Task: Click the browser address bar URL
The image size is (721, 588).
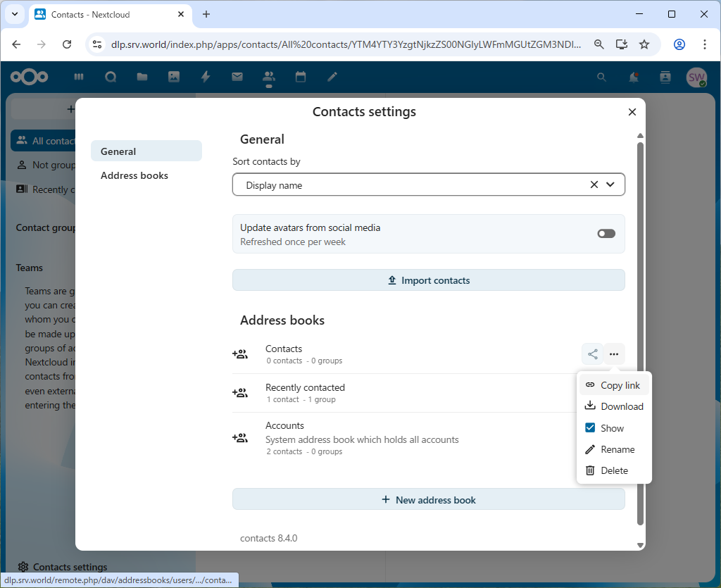Action: pos(346,44)
